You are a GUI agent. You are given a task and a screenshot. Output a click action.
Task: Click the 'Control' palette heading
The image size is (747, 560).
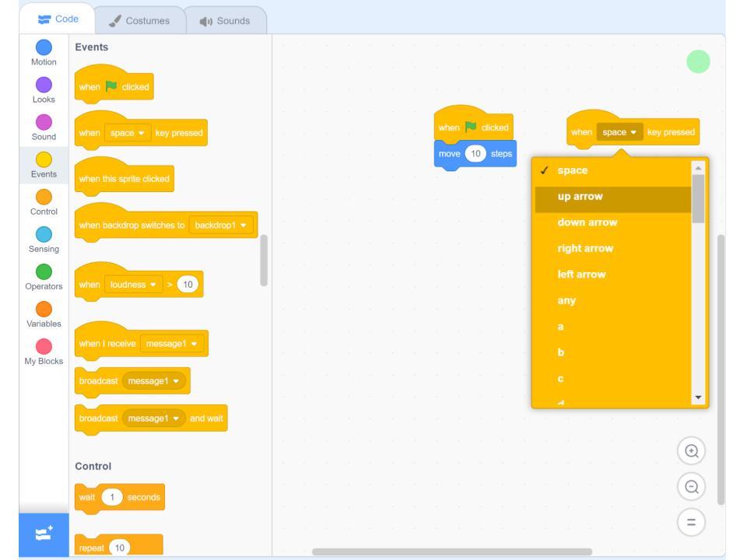point(93,466)
